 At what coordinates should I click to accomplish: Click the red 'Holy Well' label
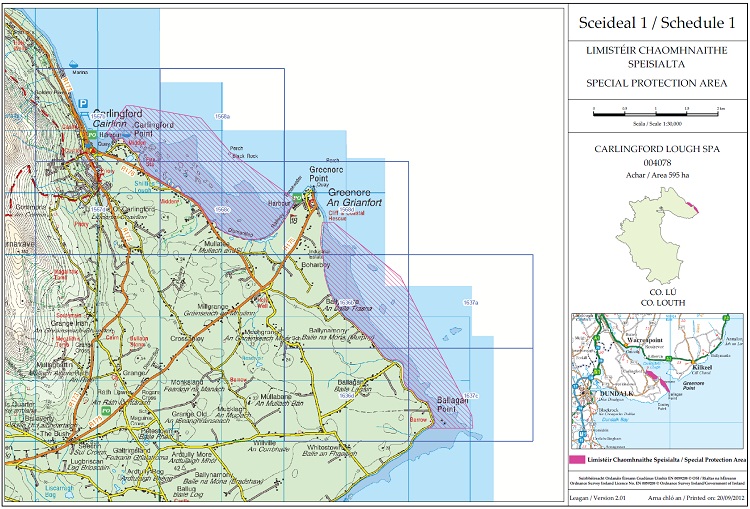[x=263, y=303]
